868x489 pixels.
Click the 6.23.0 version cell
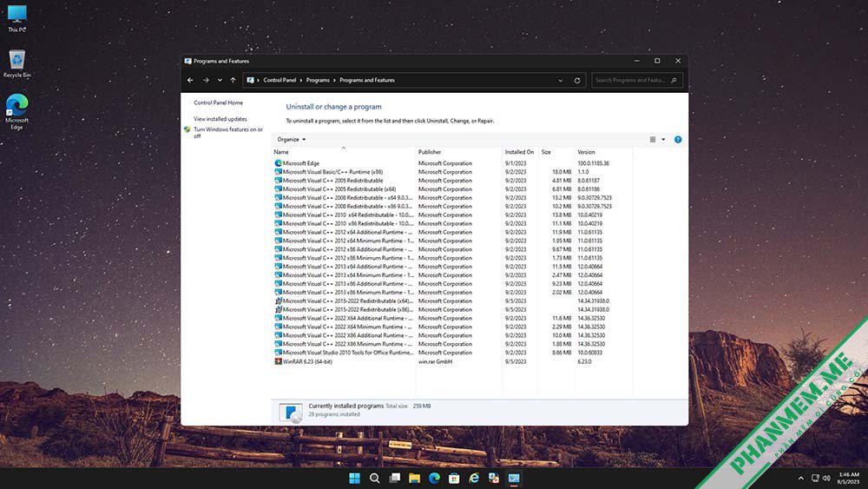pyautogui.click(x=584, y=361)
